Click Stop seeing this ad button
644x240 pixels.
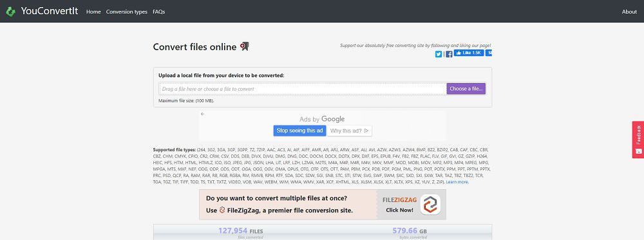point(300,131)
